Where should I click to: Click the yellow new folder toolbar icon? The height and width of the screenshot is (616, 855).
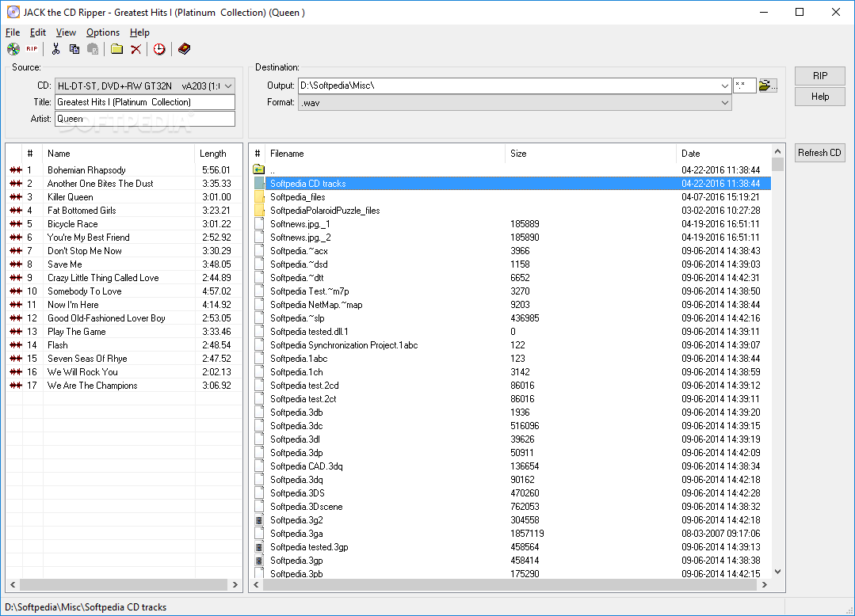pyautogui.click(x=116, y=49)
